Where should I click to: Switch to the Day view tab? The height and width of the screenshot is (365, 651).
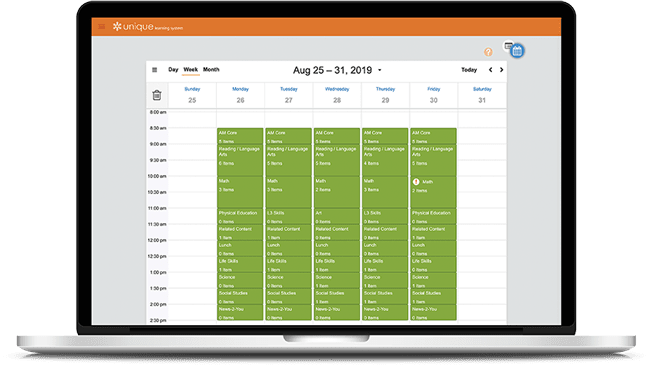(x=173, y=69)
